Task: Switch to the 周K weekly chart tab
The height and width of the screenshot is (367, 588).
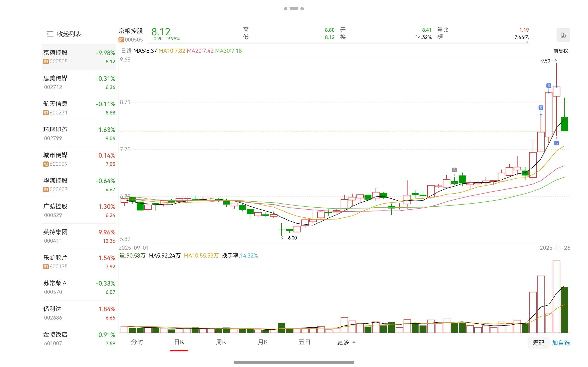Action: click(x=221, y=342)
